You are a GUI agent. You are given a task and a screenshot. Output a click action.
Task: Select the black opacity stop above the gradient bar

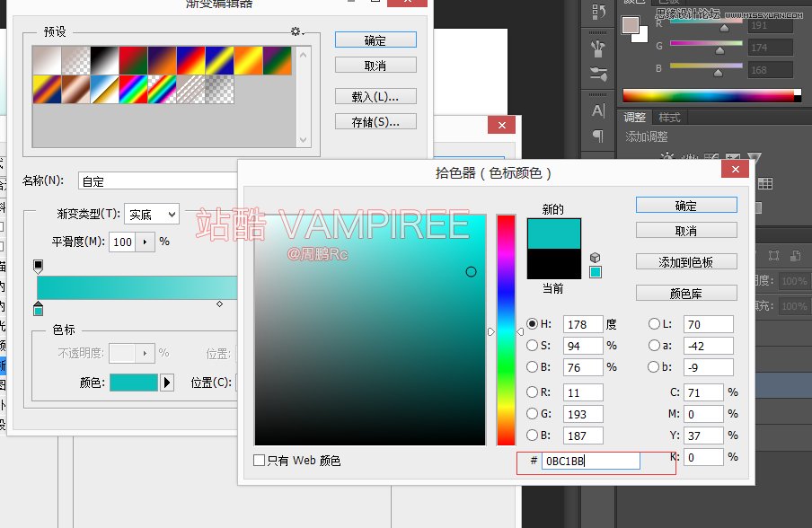point(38,266)
